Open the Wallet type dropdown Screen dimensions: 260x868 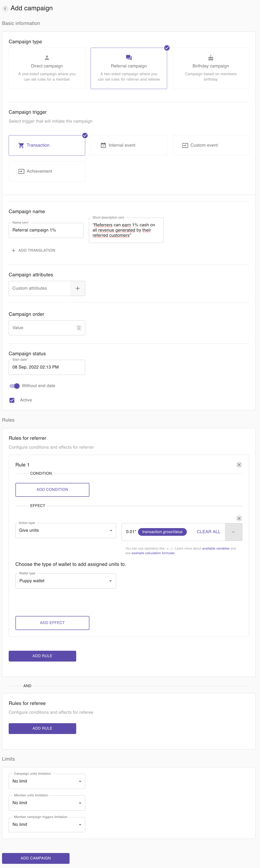pyautogui.click(x=66, y=581)
